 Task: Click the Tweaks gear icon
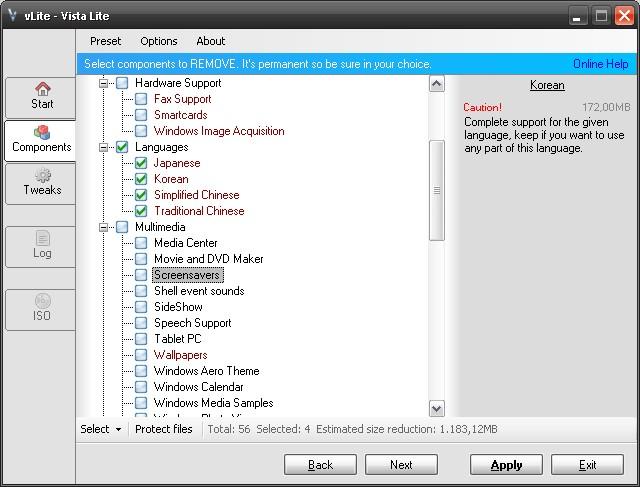tap(42, 176)
